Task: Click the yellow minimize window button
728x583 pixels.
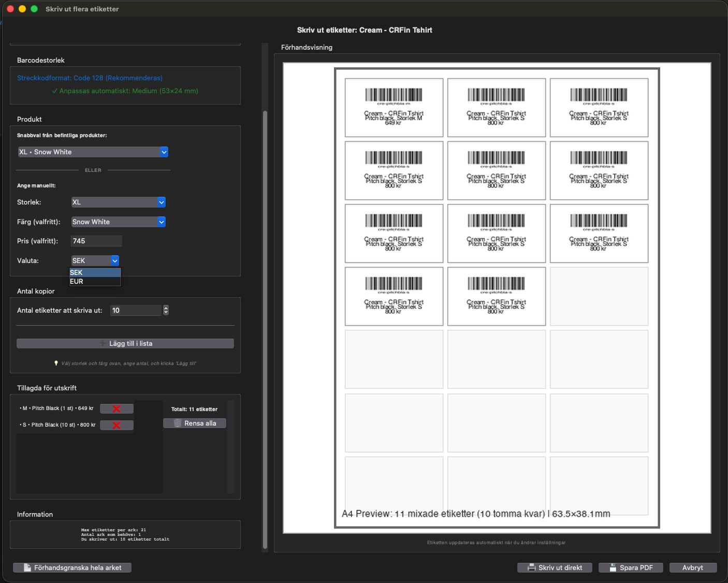Action: pos(22,9)
